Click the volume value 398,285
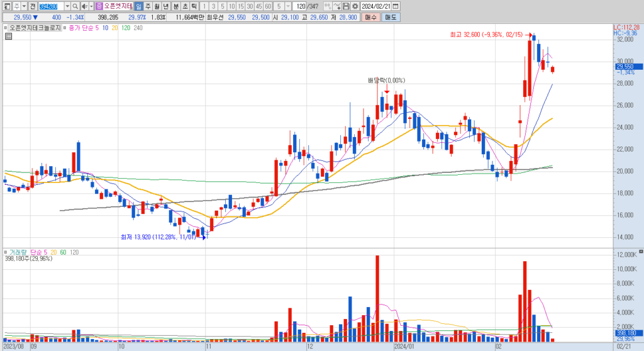This screenshot has height=351, width=644. (x=108, y=17)
